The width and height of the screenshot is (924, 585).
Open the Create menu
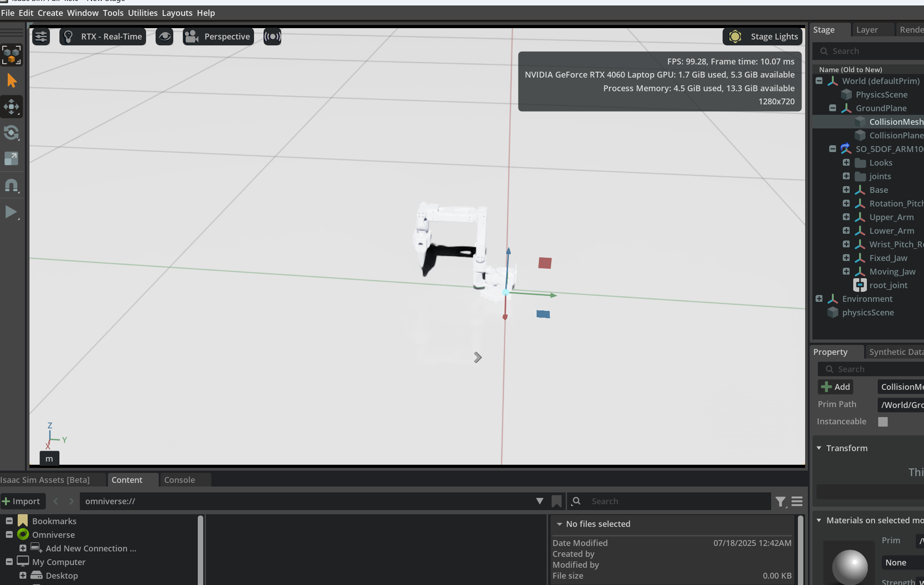50,13
